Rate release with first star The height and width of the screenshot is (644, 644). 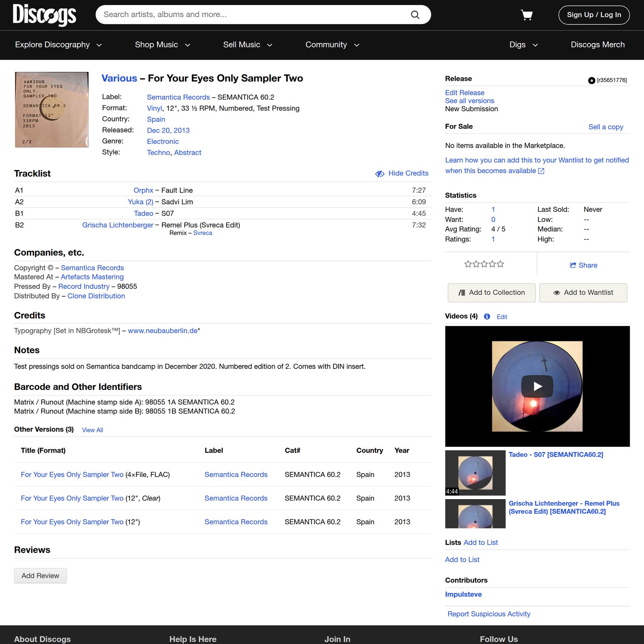coord(468,264)
